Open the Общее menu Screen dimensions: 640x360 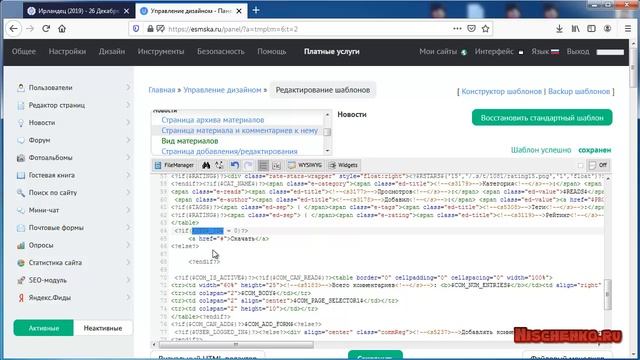click(24, 51)
